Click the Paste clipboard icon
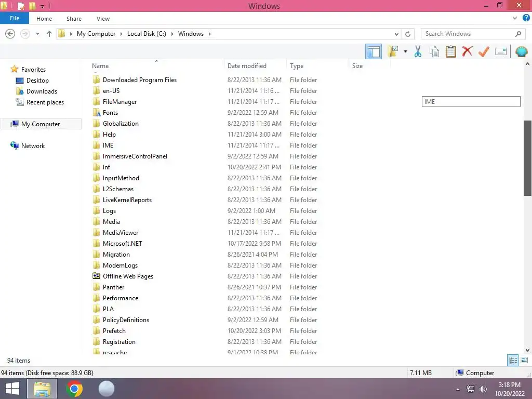 pos(450,51)
